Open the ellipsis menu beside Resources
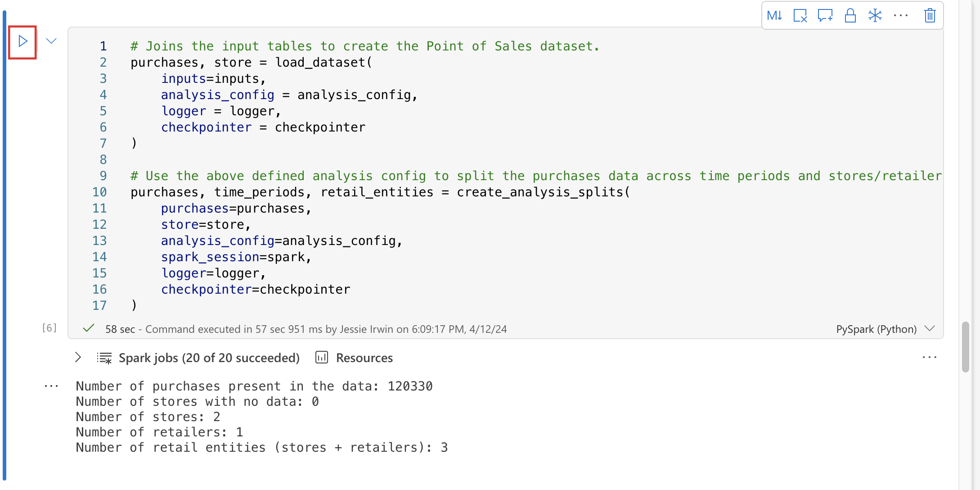The height and width of the screenshot is (490, 980). point(930,357)
